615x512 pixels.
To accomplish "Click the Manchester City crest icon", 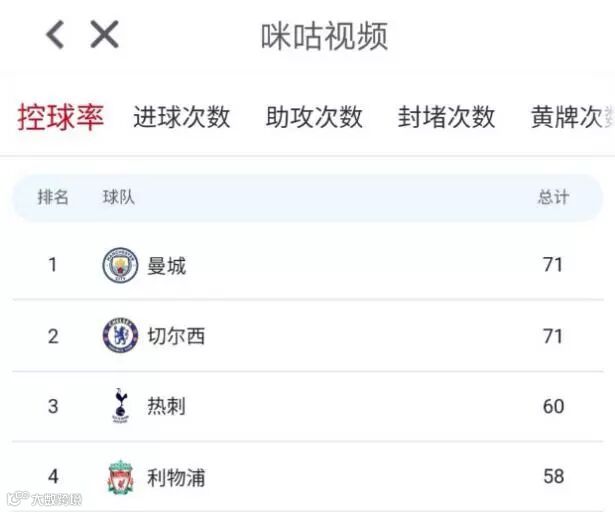I will pyautogui.click(x=120, y=265).
